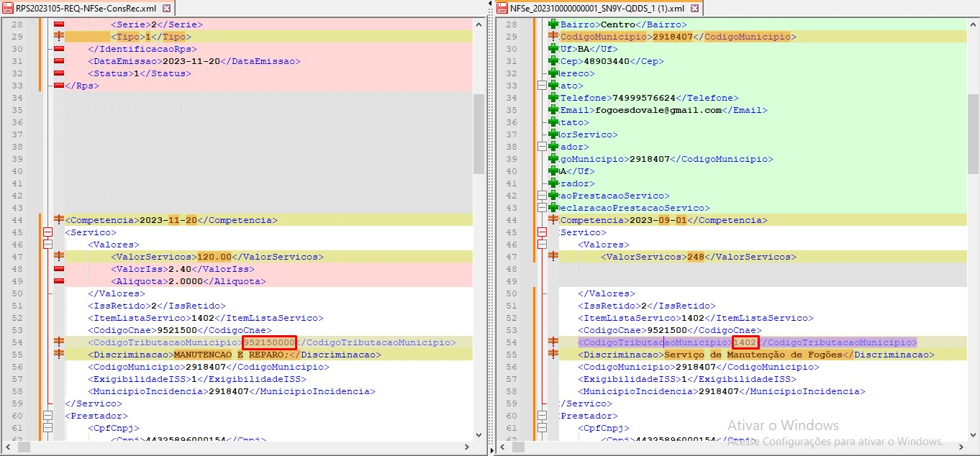Close the NFSe_202310000000001 file tab
The image size is (980, 456).
pos(694,8)
